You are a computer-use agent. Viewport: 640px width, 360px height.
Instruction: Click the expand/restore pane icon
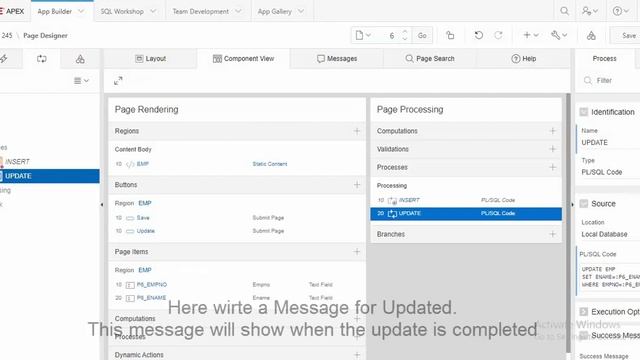click(118, 81)
